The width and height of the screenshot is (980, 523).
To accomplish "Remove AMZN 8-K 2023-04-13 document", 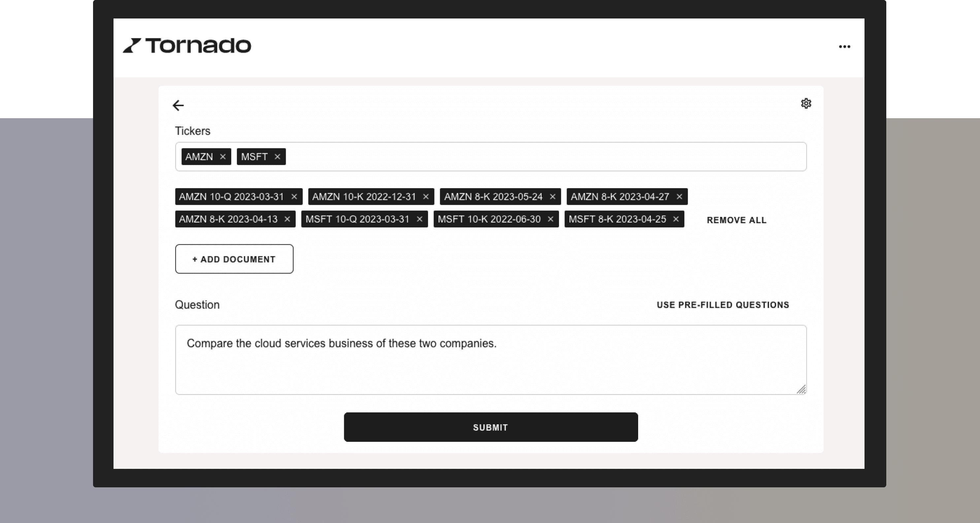I will click(287, 219).
